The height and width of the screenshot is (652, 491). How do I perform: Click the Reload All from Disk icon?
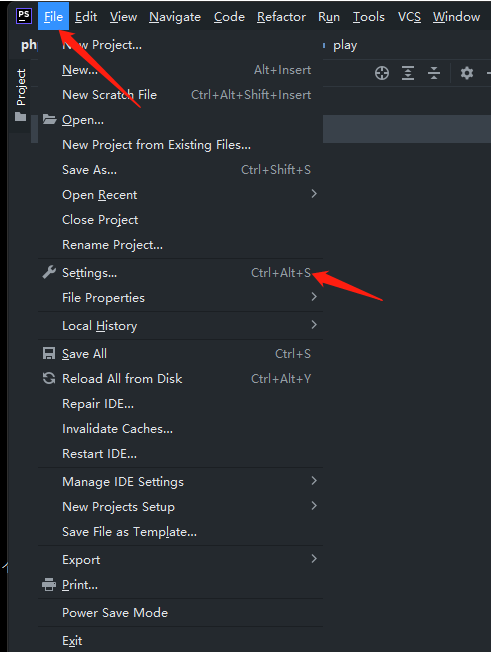click(x=49, y=378)
